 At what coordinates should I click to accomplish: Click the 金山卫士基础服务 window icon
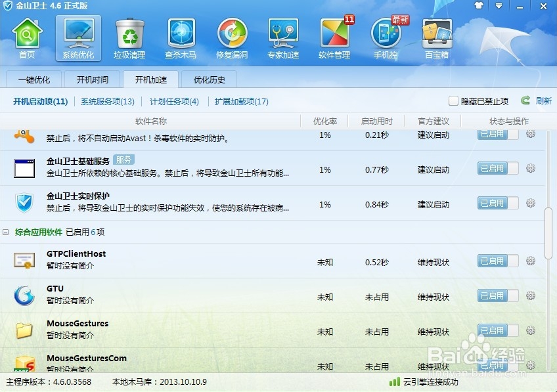(x=24, y=168)
